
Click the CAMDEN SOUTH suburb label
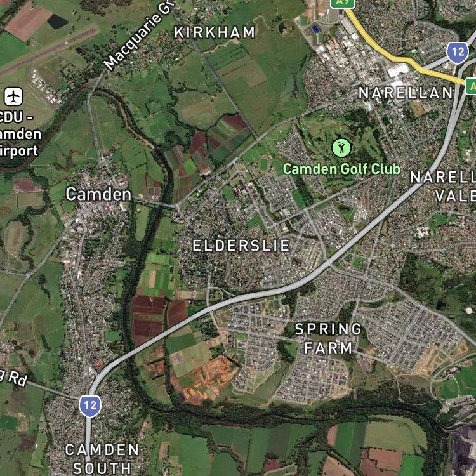[x=102, y=459]
